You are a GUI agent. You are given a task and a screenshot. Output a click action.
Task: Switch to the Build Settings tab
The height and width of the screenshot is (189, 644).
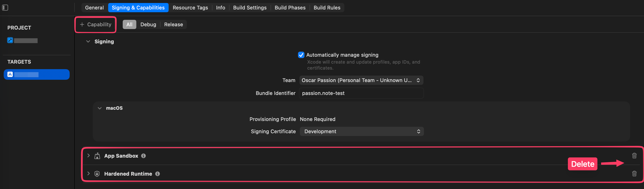pos(250,7)
